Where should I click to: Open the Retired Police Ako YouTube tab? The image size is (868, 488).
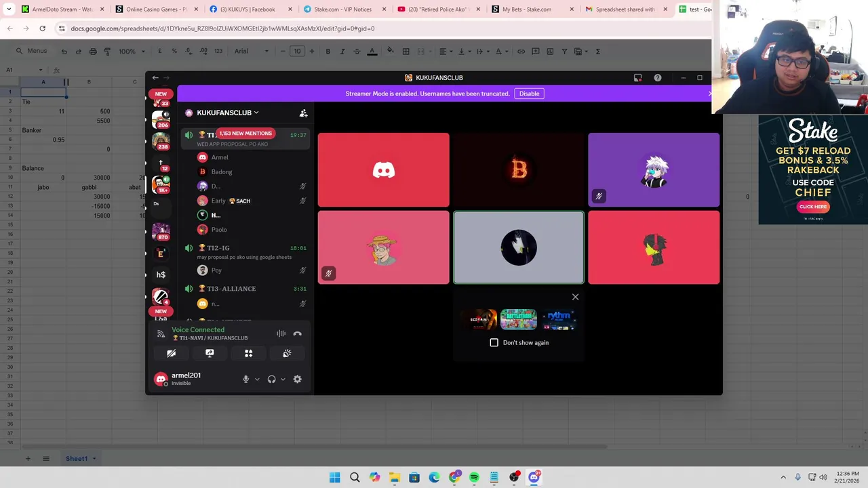pyautogui.click(x=437, y=9)
